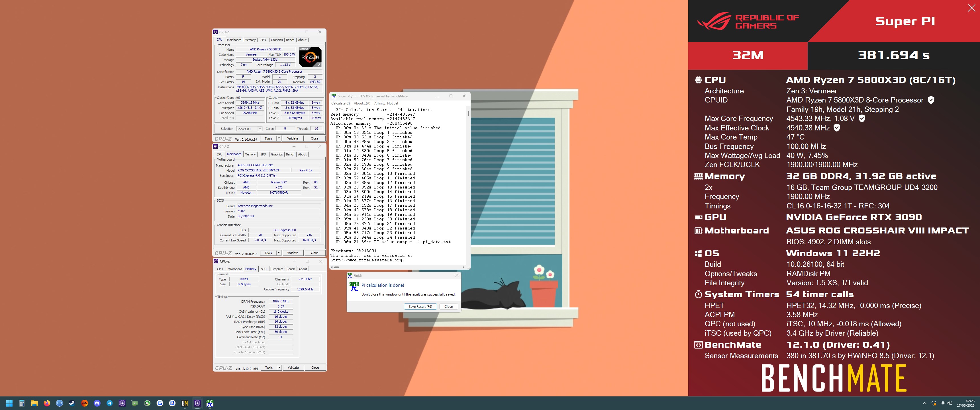The image size is (980, 410).
Task: Open the Tools dropdown arrow in the bottom CPU-Z window
Action: tap(279, 368)
